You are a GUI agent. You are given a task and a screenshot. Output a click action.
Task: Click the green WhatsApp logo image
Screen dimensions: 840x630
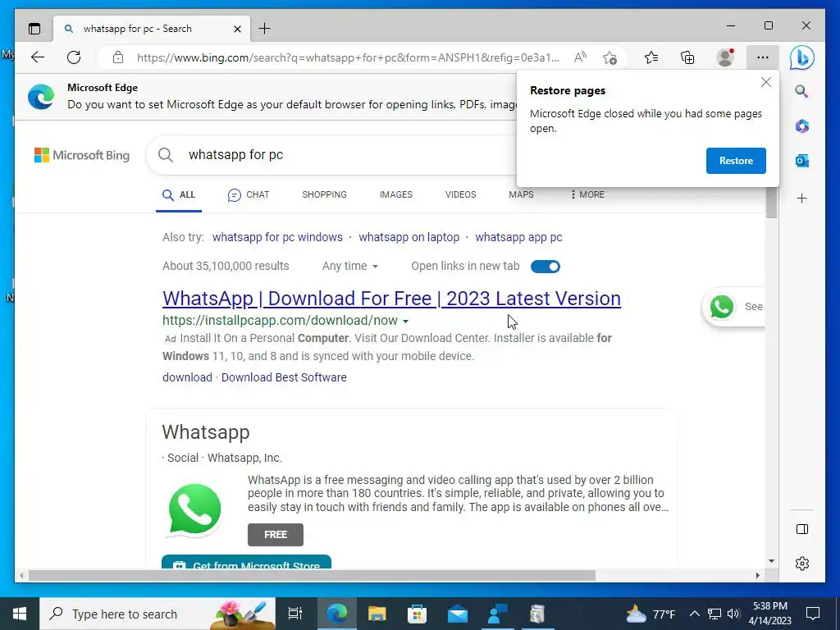194,509
